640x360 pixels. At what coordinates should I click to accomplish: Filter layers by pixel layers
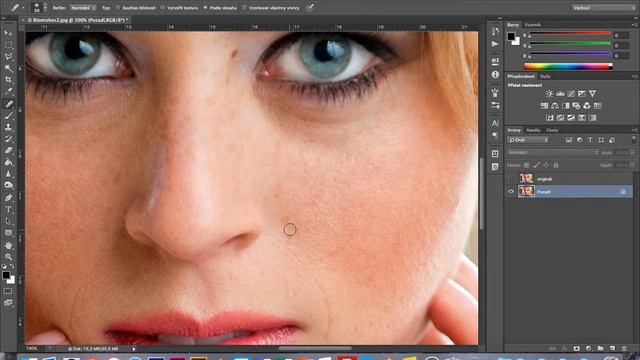pyautogui.click(x=569, y=140)
